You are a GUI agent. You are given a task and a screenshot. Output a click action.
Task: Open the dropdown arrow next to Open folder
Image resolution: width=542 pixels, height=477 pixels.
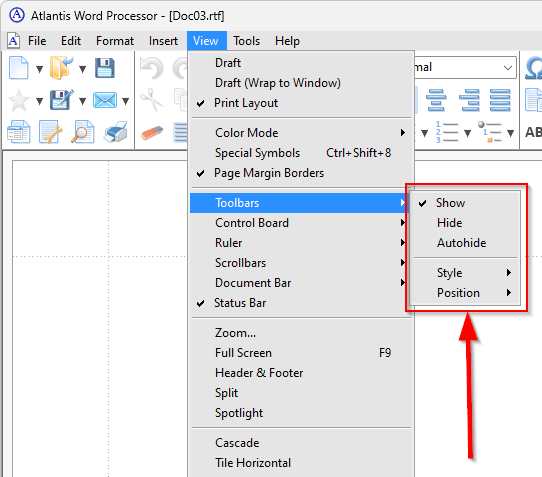click(x=83, y=69)
